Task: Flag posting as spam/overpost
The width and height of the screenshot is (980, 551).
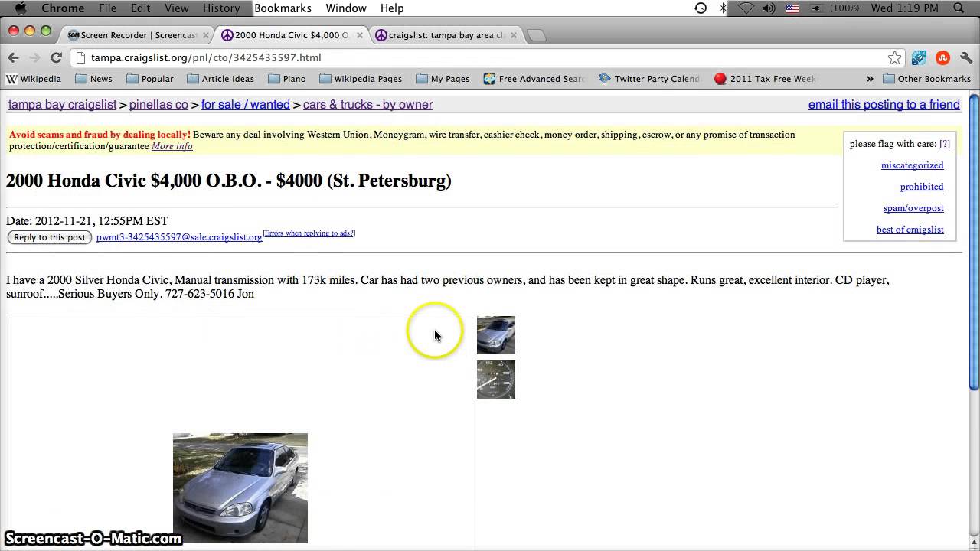Action: 913,208
